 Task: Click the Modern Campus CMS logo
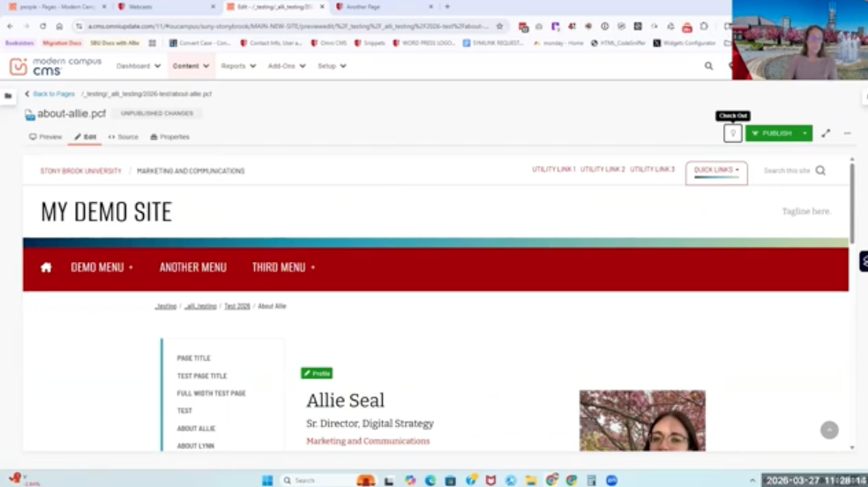pyautogui.click(x=56, y=66)
